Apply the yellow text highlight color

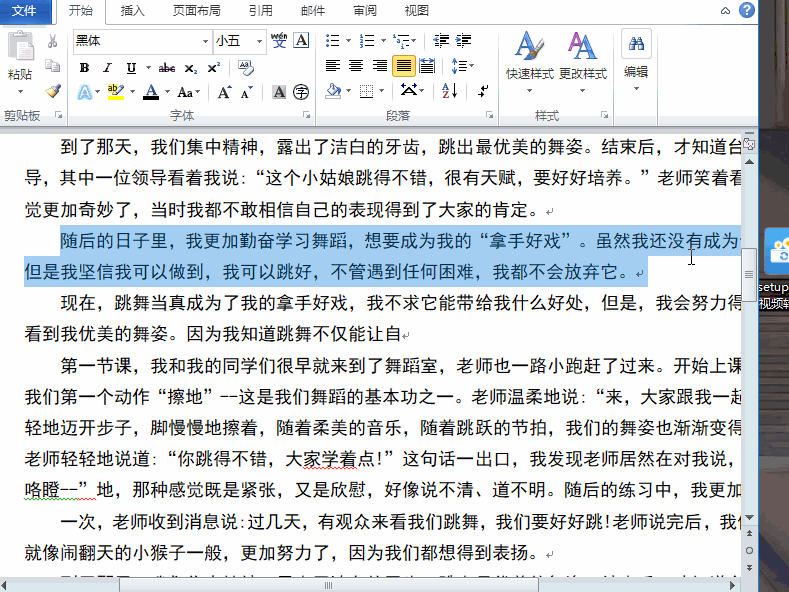115,92
